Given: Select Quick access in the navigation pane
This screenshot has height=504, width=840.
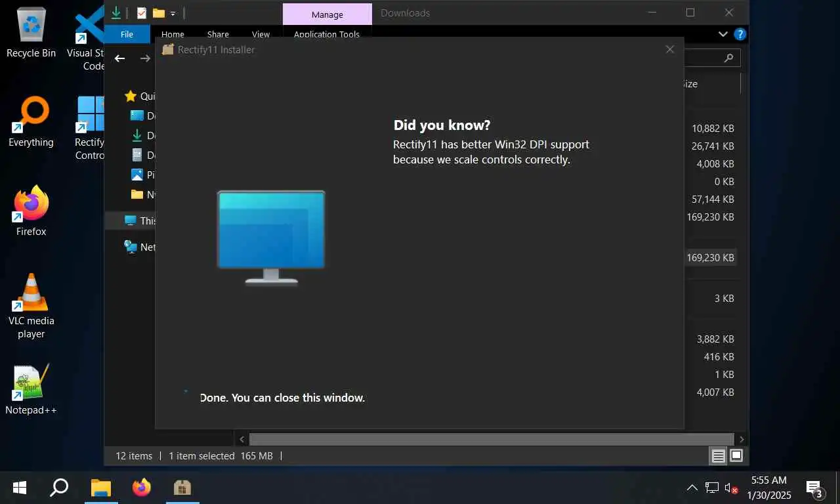Looking at the screenshot, I should pos(140,96).
